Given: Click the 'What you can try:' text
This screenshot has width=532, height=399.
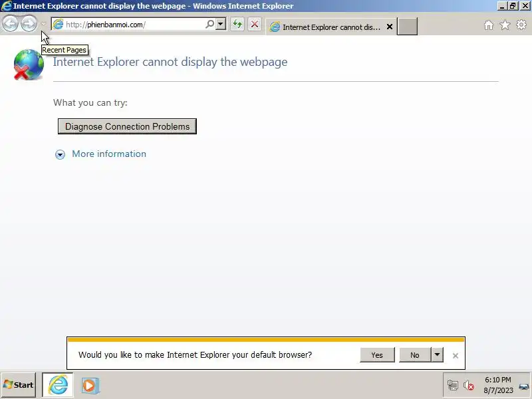Looking at the screenshot, I should 90,102.
